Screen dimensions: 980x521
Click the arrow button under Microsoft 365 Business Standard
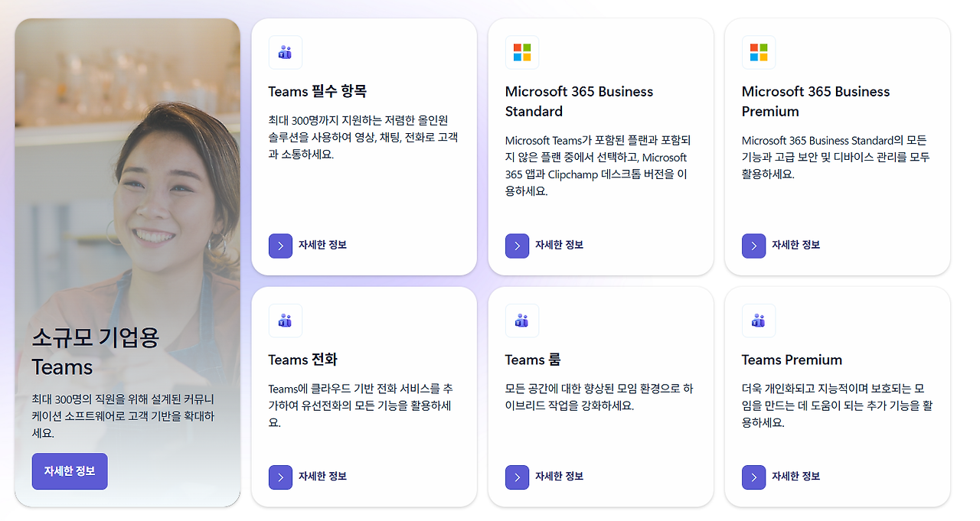click(x=518, y=246)
